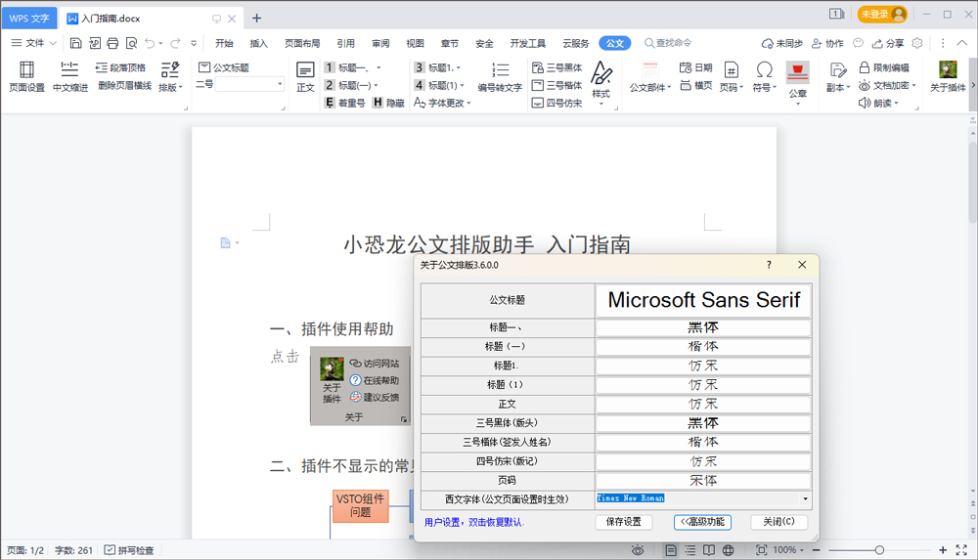Viewport: 978px width, 560px height.
Task: Click the zoom in plus button
Action: [943, 550]
